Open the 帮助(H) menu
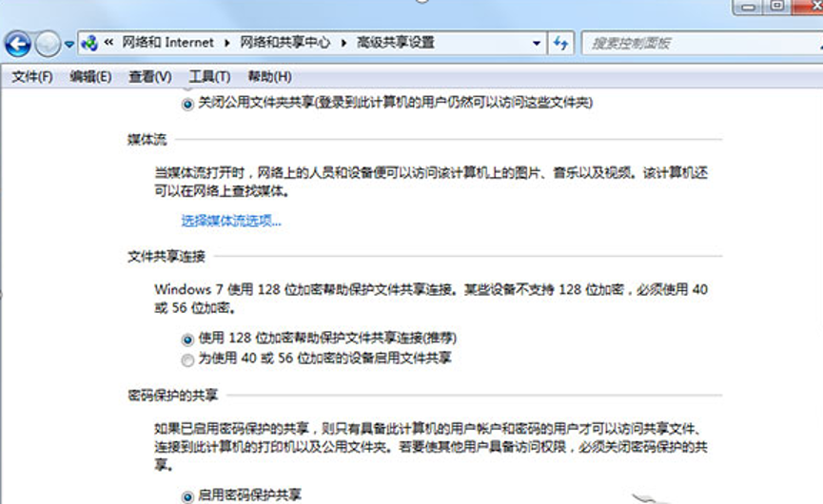The image size is (823, 504). tap(270, 77)
